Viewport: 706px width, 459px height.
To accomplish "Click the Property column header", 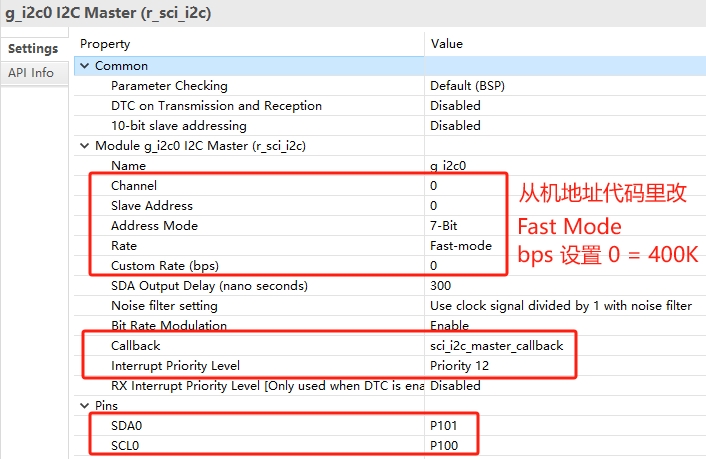I will coord(105,44).
